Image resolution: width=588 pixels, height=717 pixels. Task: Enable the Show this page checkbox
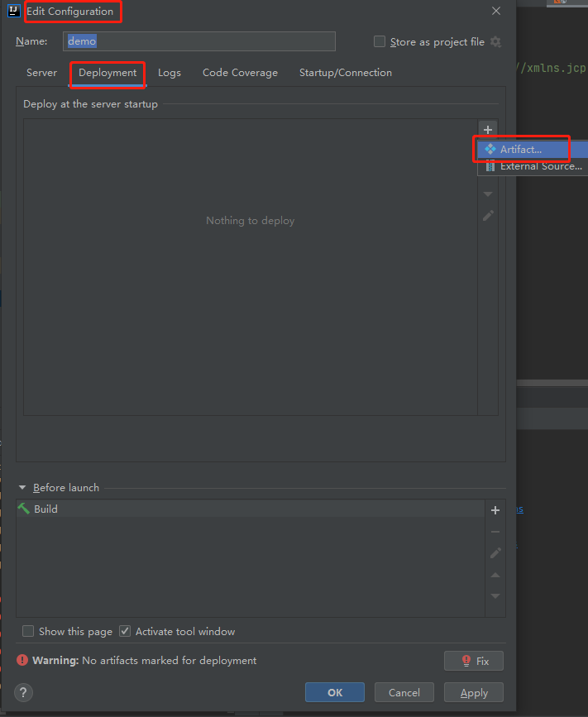28,631
